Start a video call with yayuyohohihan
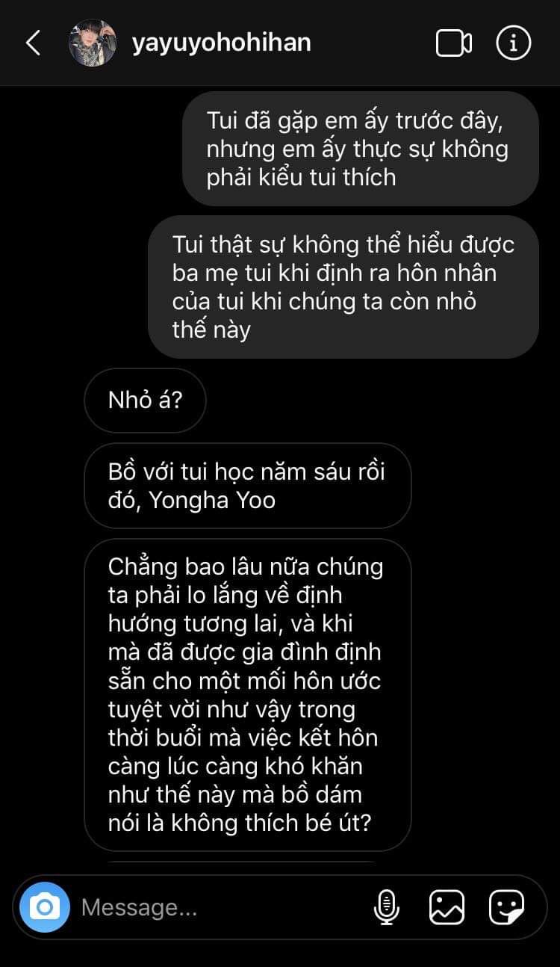The image size is (560, 967). (x=453, y=43)
